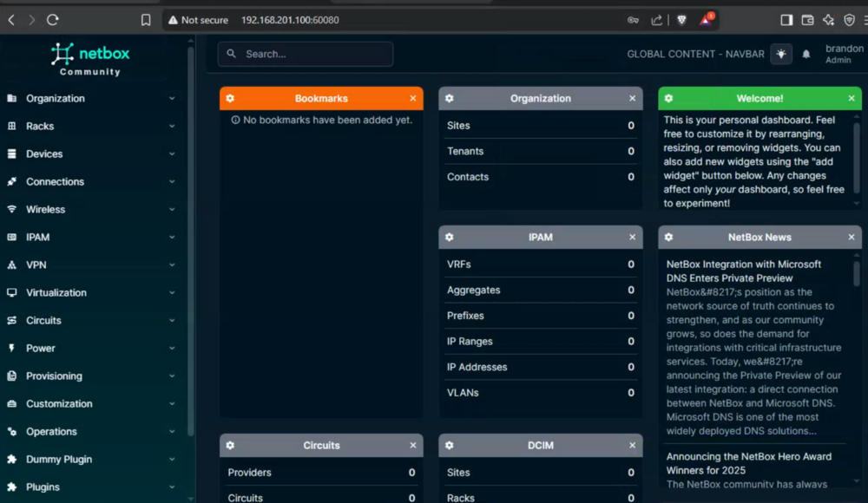Bookmark this page in browser
The image size is (868, 503).
pyautogui.click(x=146, y=20)
